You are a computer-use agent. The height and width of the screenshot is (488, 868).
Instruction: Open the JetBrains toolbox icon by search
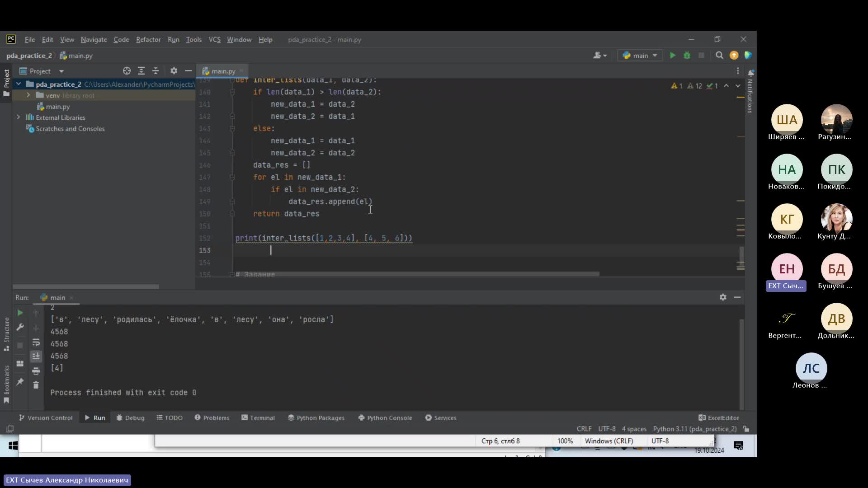[x=748, y=55]
